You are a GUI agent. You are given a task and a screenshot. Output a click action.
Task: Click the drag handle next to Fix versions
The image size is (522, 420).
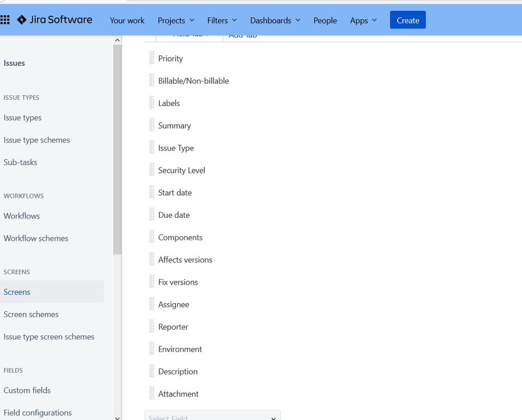tap(152, 282)
